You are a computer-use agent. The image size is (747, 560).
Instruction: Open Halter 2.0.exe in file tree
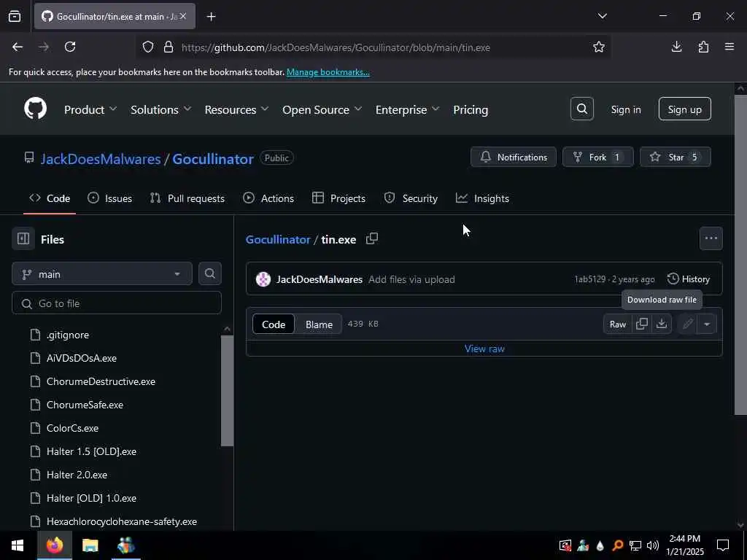pyautogui.click(x=77, y=475)
